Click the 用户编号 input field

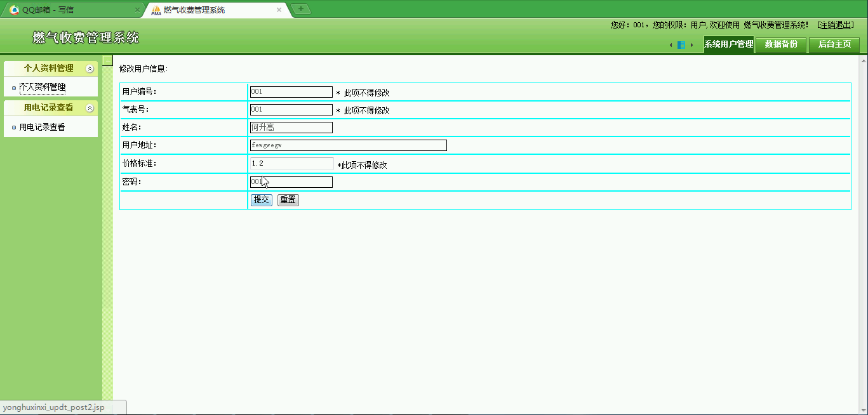click(x=291, y=92)
